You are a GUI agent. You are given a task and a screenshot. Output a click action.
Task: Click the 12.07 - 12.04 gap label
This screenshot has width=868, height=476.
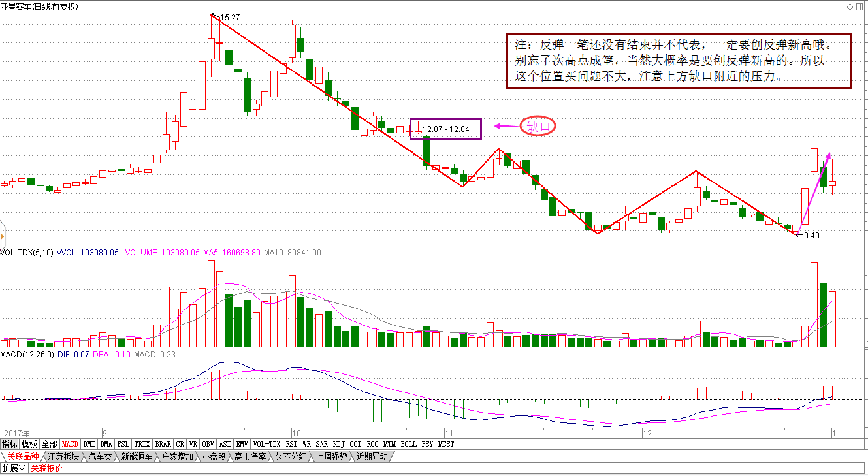point(445,129)
